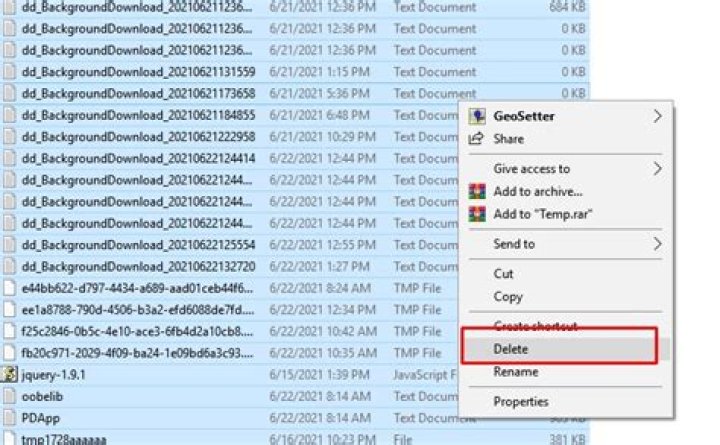Image resolution: width=720 pixels, height=445 pixels.
Task: Click the jquery-1.9.1 JavaScript file icon
Action: point(9,374)
